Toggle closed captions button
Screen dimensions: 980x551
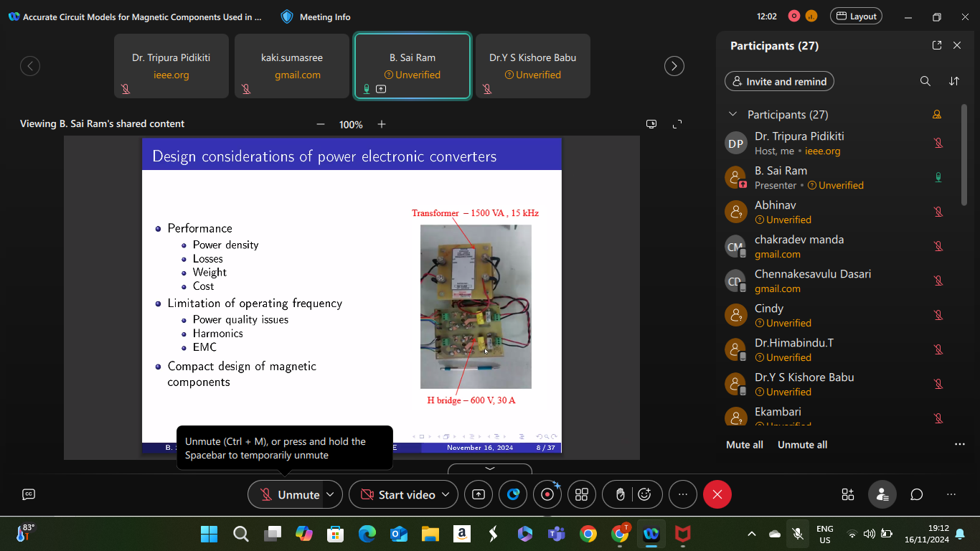(29, 494)
